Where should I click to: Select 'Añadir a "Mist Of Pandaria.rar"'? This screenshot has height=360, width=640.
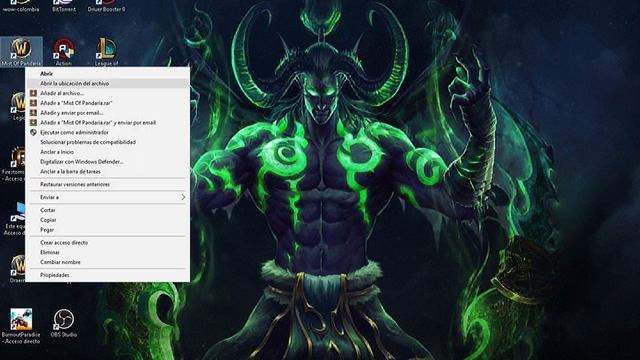tap(108, 103)
